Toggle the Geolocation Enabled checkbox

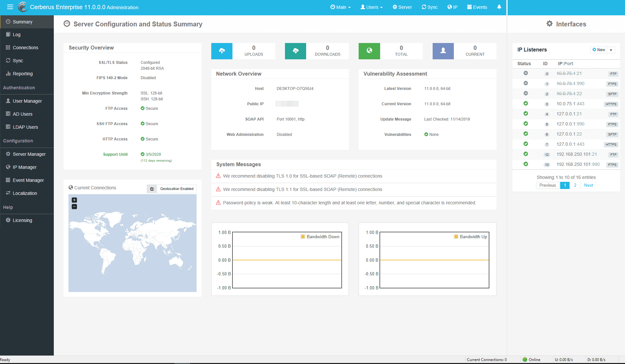pos(152,189)
